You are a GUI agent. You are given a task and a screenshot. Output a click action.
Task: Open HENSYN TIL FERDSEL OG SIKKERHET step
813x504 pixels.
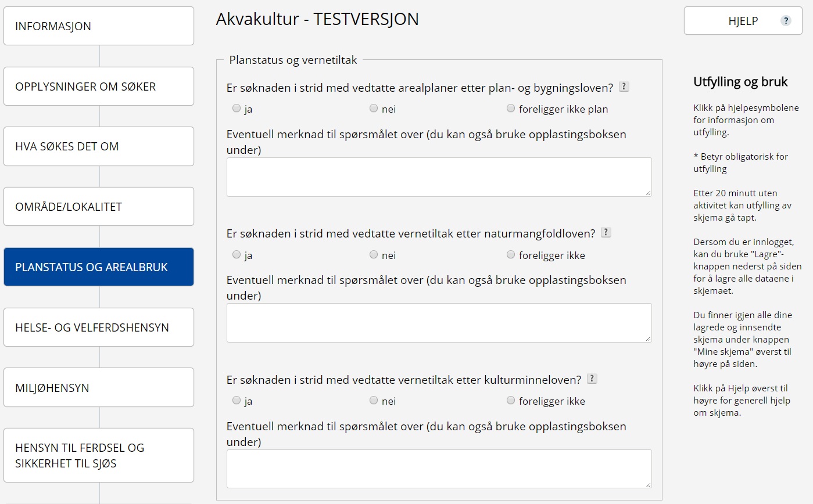99,455
